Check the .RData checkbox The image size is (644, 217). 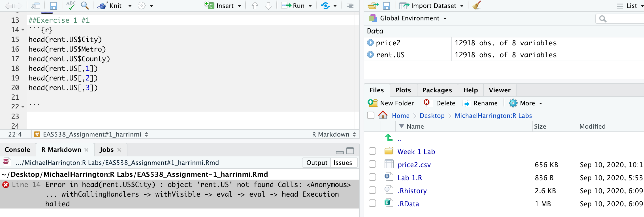click(372, 203)
